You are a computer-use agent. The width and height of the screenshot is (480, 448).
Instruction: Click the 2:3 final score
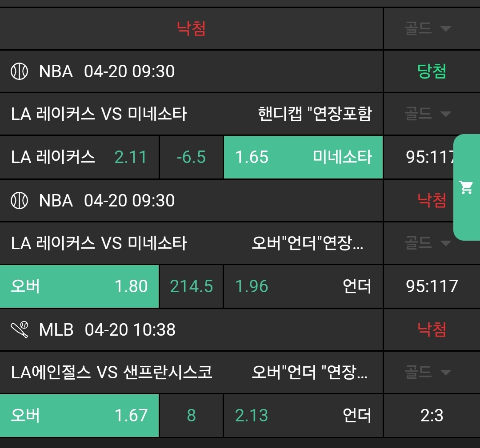pos(432,416)
